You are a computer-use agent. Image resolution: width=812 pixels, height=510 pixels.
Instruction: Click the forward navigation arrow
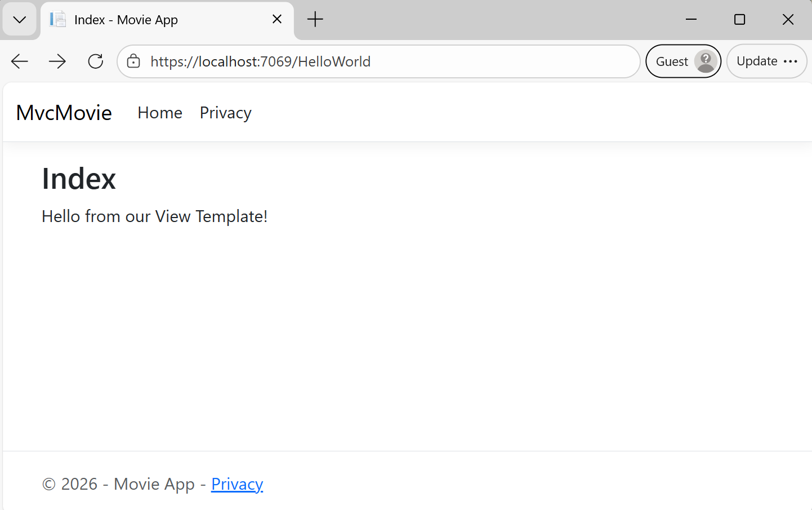pyautogui.click(x=57, y=61)
